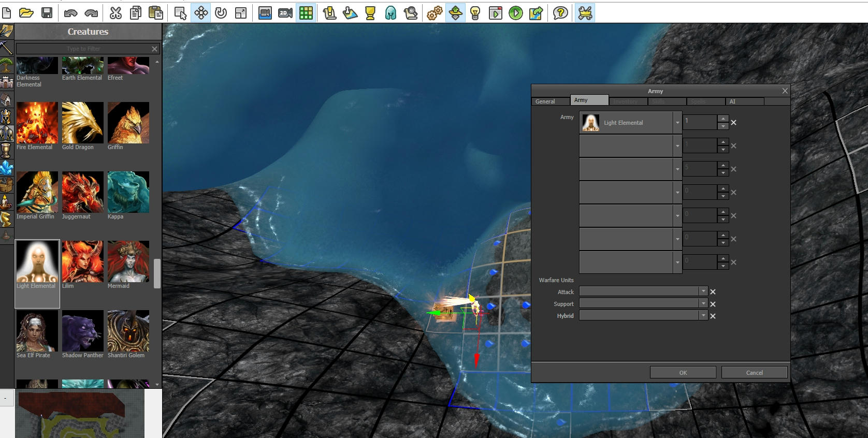Switch to the 3D camera view
The width and height of the screenshot is (868, 438).
(265, 13)
